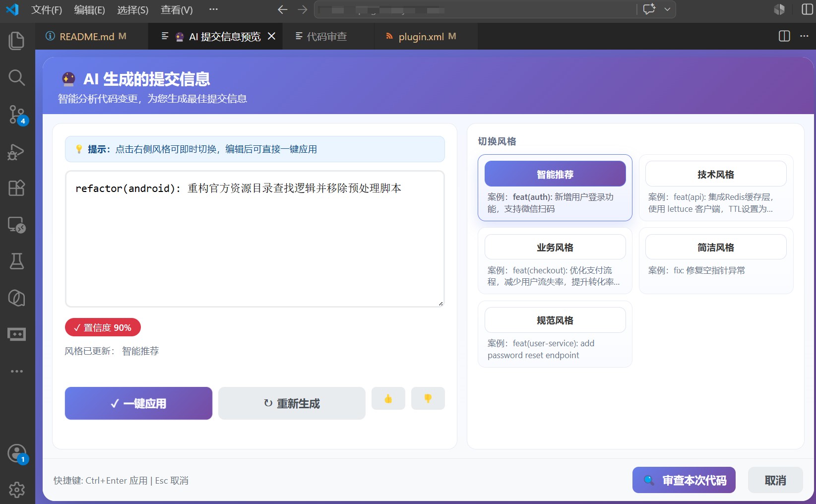Viewport: 816px width, 504px height.
Task: Select the 规范风格 style option
Action: (x=555, y=320)
